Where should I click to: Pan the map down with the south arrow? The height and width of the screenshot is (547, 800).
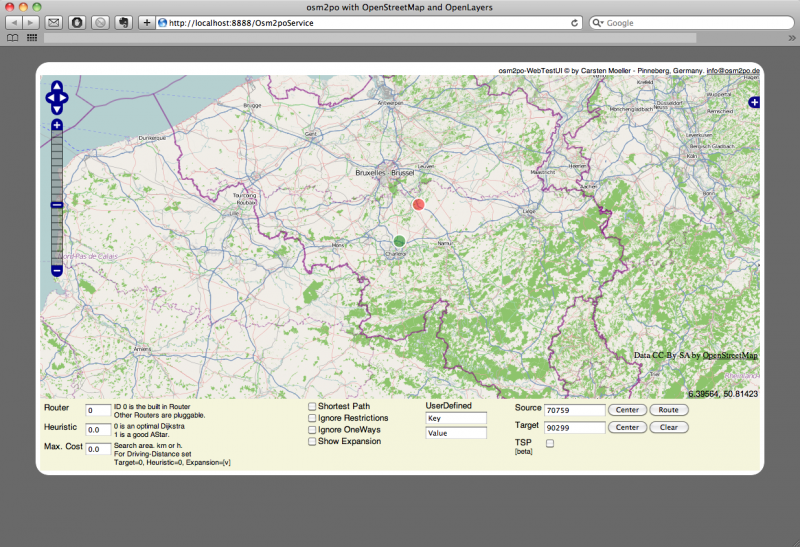tap(57, 107)
